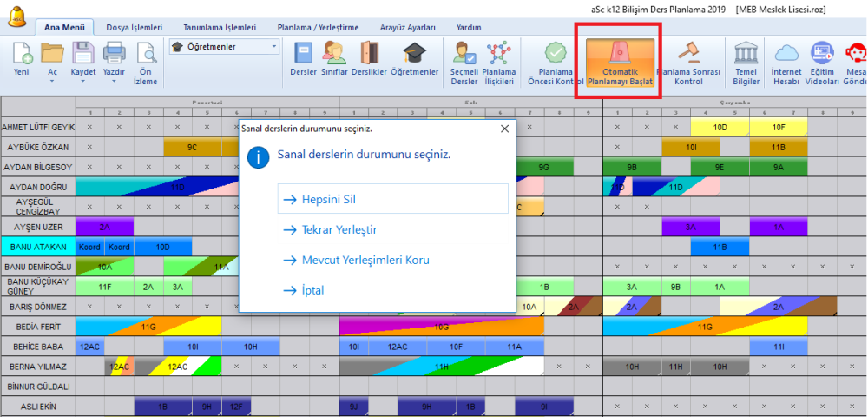This screenshot has width=868, height=417.
Task: Select teacher row BEDİA FERİT
Action: (x=38, y=327)
